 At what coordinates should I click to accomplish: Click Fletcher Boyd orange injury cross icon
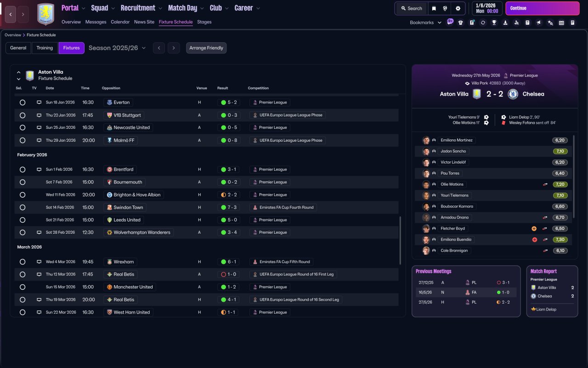tap(534, 229)
